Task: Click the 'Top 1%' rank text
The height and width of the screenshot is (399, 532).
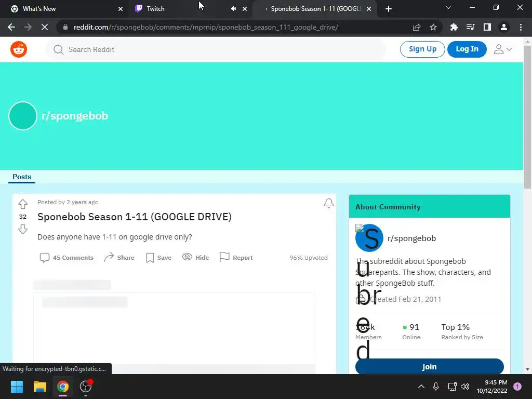Action: (455, 327)
